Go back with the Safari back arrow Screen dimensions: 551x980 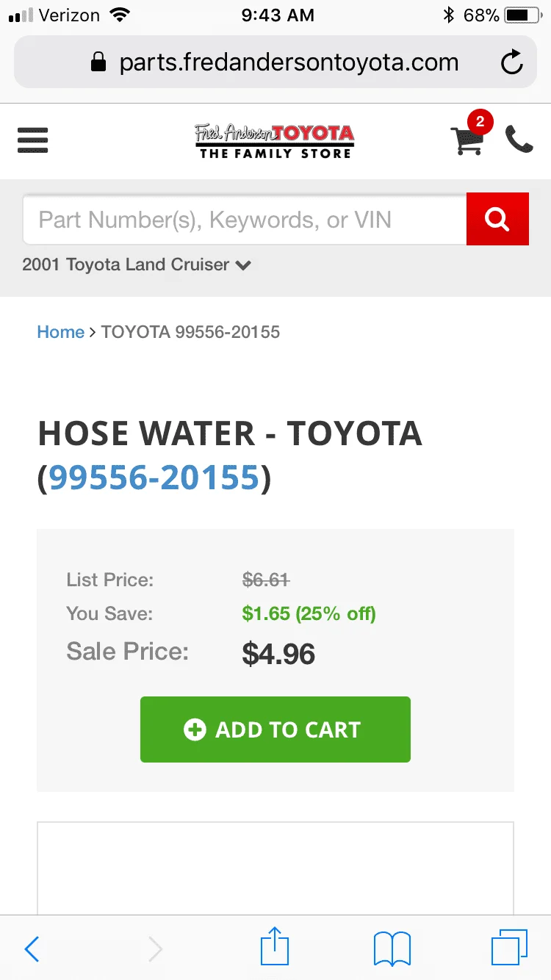tap(32, 948)
